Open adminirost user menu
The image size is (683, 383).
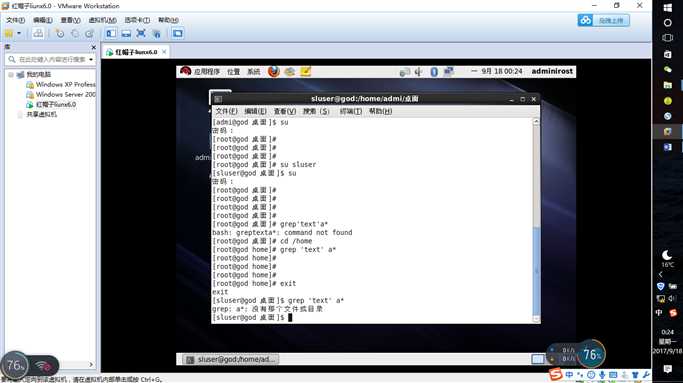552,71
